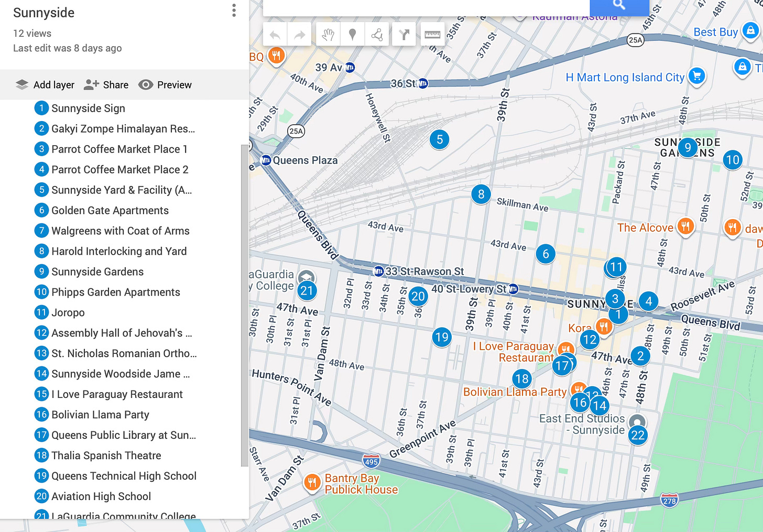
Task: Click map marker number 10
Action: (x=733, y=160)
